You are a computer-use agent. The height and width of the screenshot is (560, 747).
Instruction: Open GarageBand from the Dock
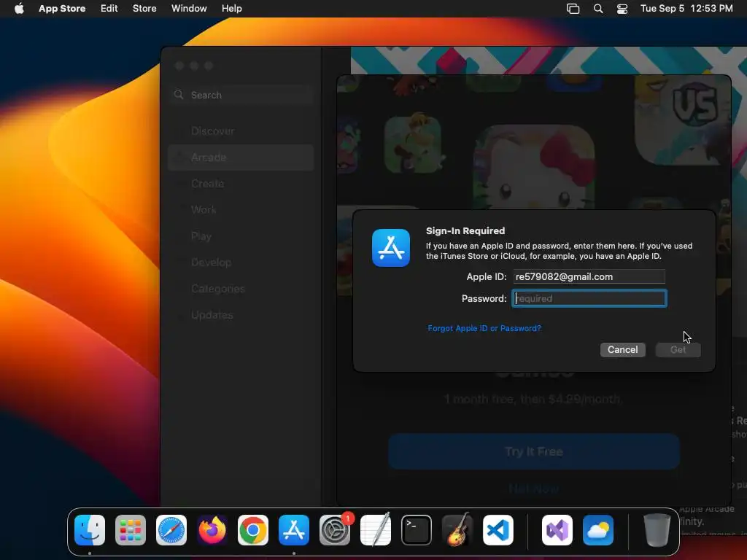point(457,530)
